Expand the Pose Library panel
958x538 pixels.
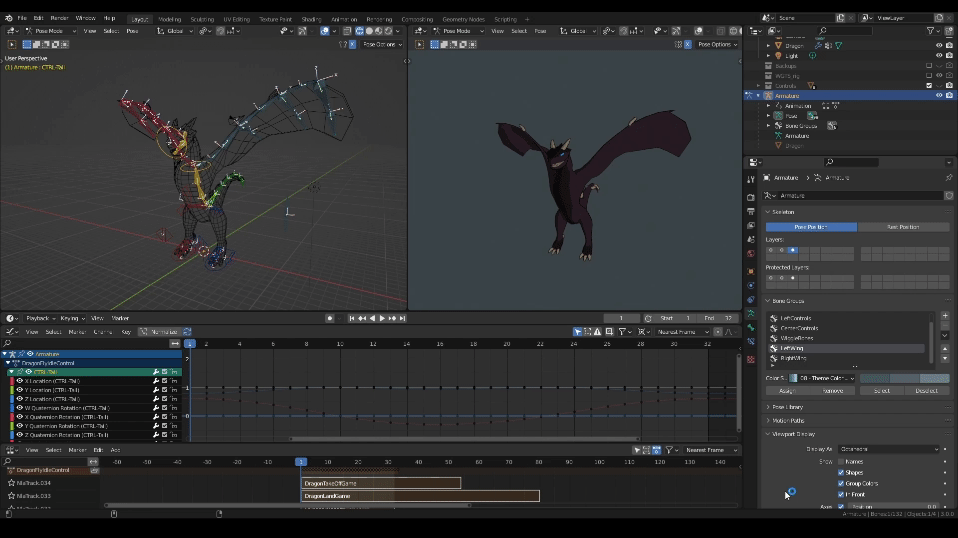tap(788, 407)
